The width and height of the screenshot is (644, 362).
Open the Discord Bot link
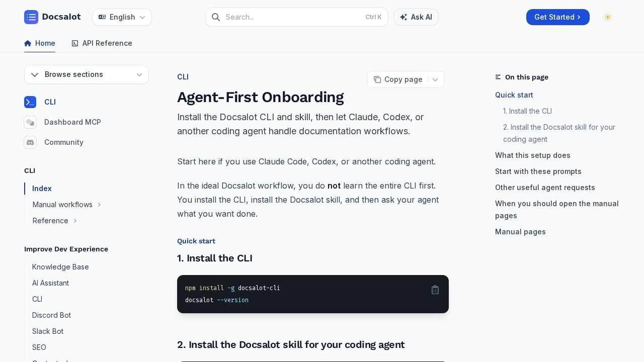coord(51,315)
